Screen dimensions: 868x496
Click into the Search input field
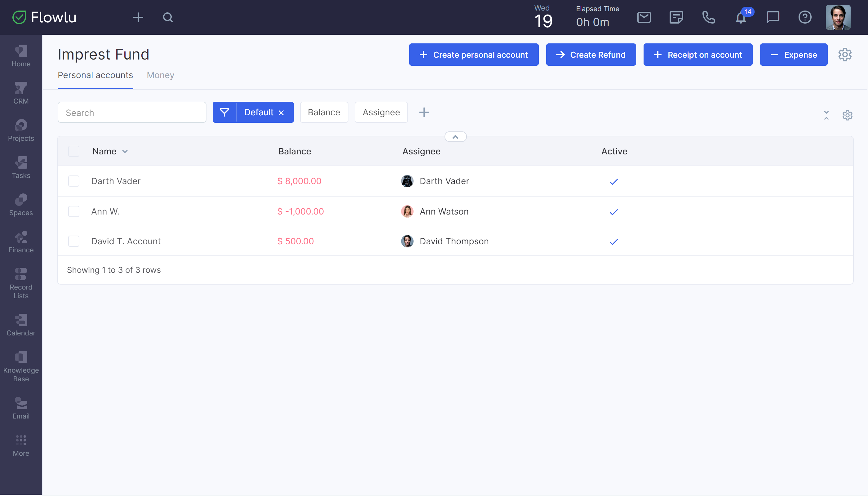pos(132,113)
